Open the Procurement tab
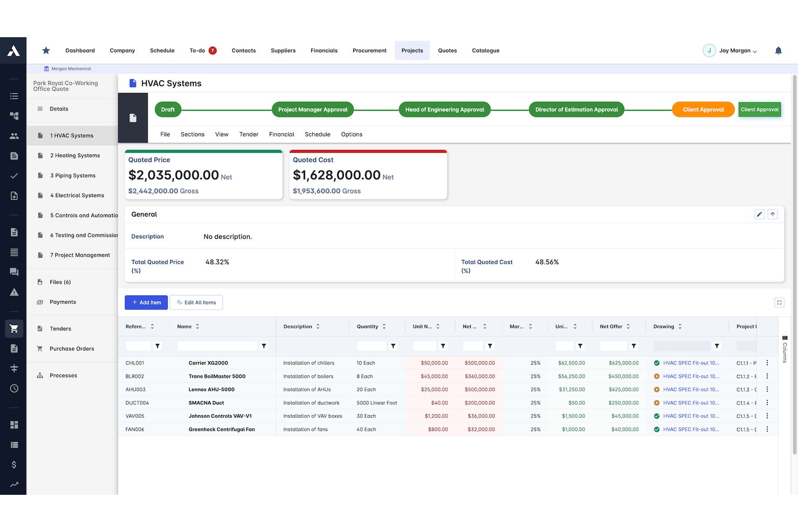Screen dimensions: 798x532 369,51
